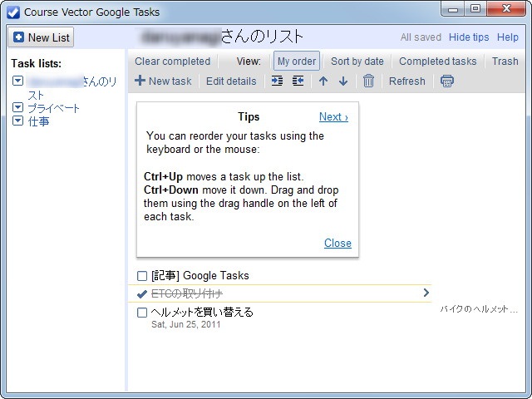Click the plus icon on New List
532x399 pixels.
click(18, 37)
